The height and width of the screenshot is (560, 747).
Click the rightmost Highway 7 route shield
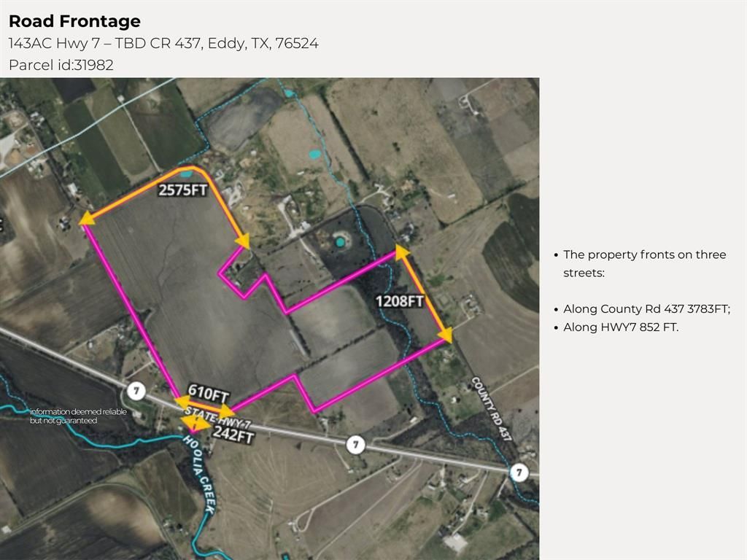[x=519, y=472]
